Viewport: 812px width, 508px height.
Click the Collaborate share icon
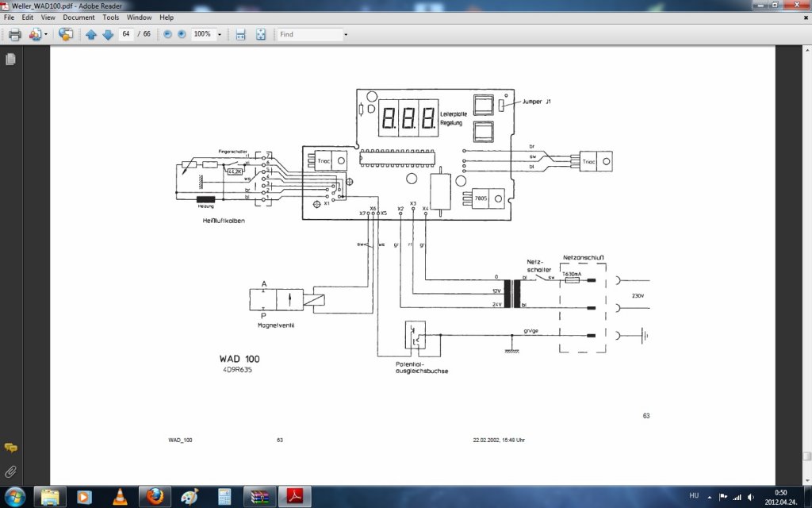click(x=66, y=35)
